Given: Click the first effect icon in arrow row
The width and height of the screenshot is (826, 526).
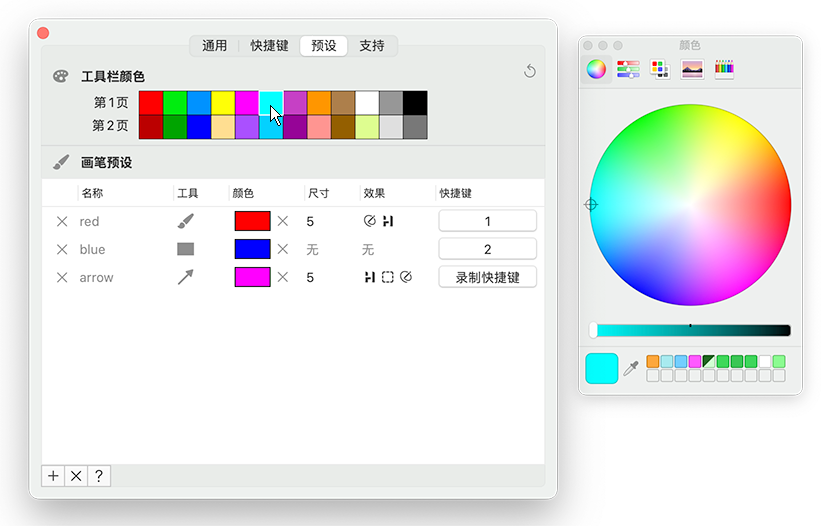Looking at the screenshot, I should 370,277.
